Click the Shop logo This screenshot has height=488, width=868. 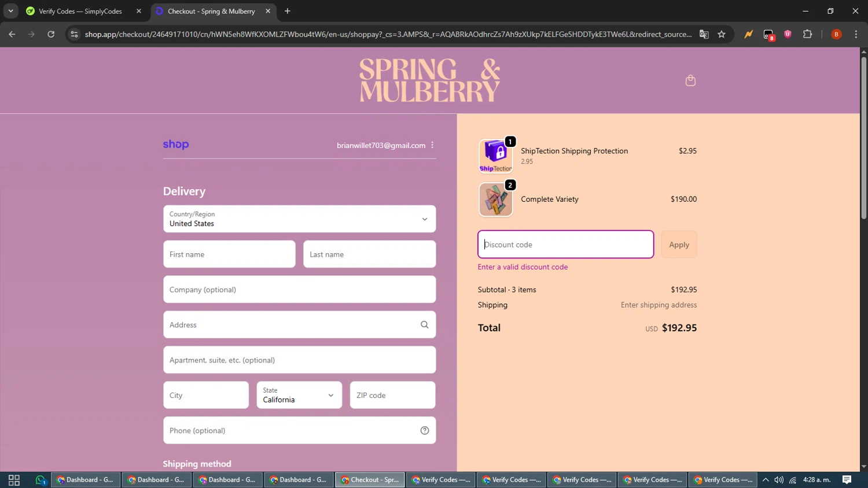[176, 145]
